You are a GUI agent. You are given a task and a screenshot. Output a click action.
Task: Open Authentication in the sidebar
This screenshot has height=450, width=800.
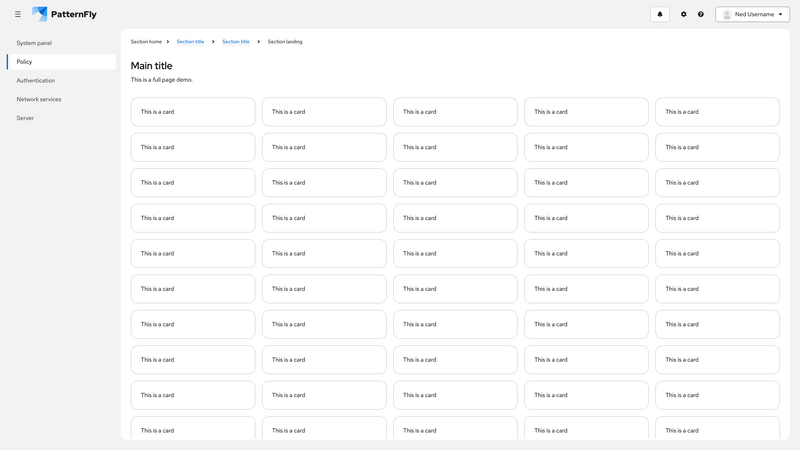[61, 81]
